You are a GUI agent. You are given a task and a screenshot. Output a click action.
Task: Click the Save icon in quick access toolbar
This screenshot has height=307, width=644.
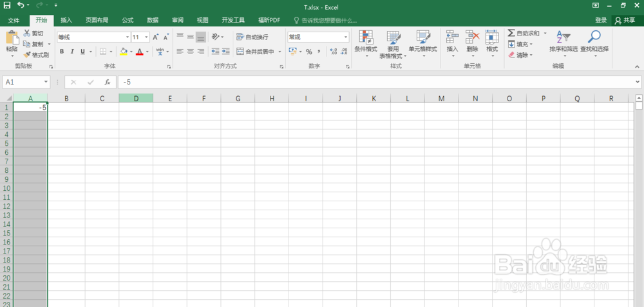[7, 5]
